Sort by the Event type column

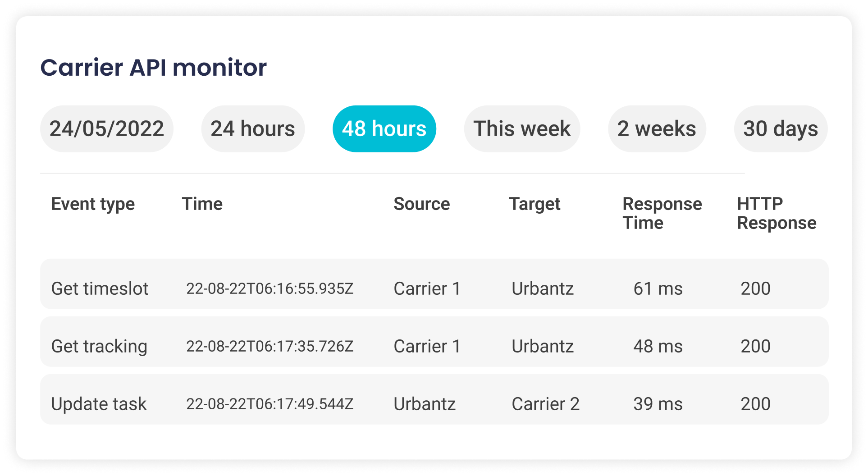(93, 204)
